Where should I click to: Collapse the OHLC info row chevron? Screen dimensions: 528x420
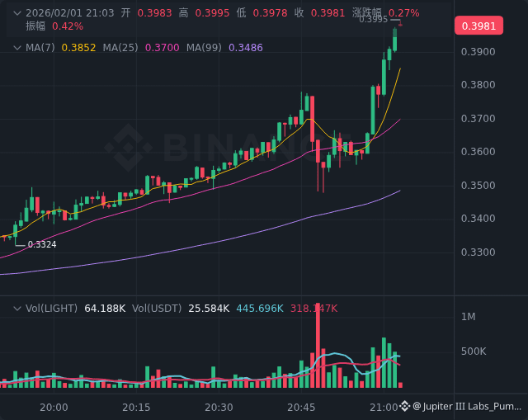coord(16,13)
